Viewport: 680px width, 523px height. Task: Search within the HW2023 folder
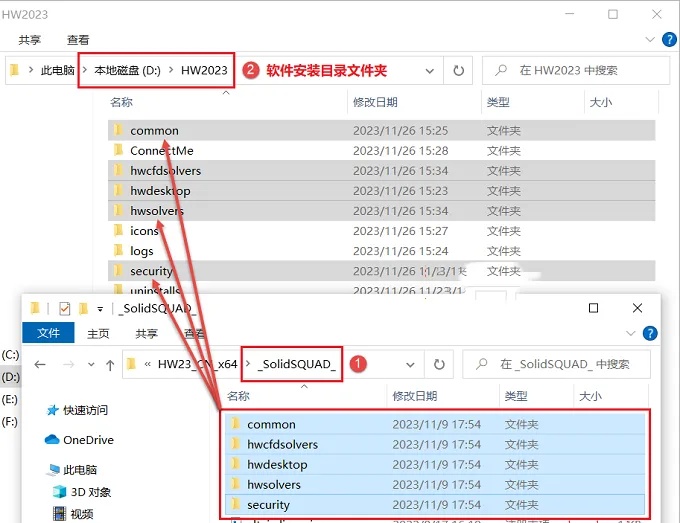point(576,70)
